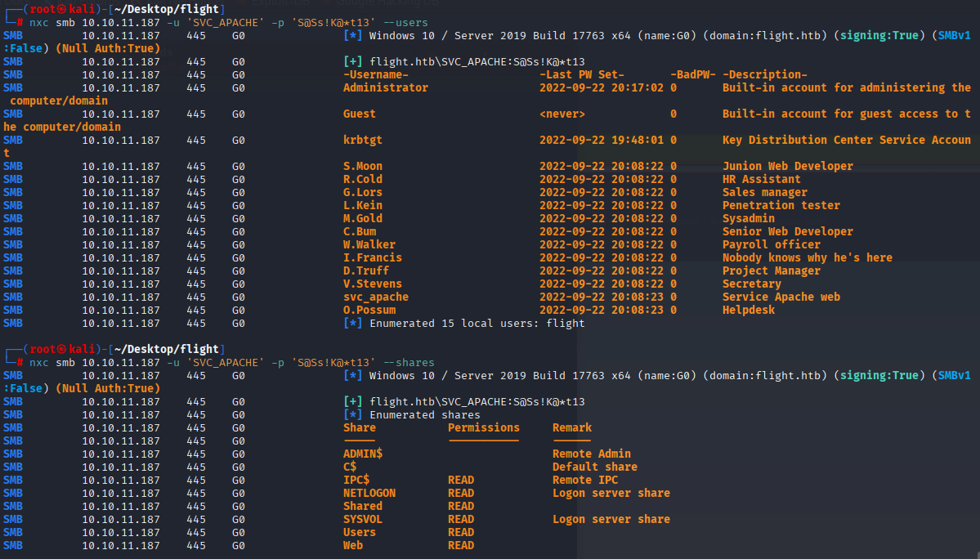Click the READ permission on the IPC$ row
The image size is (980, 559).
461,481
